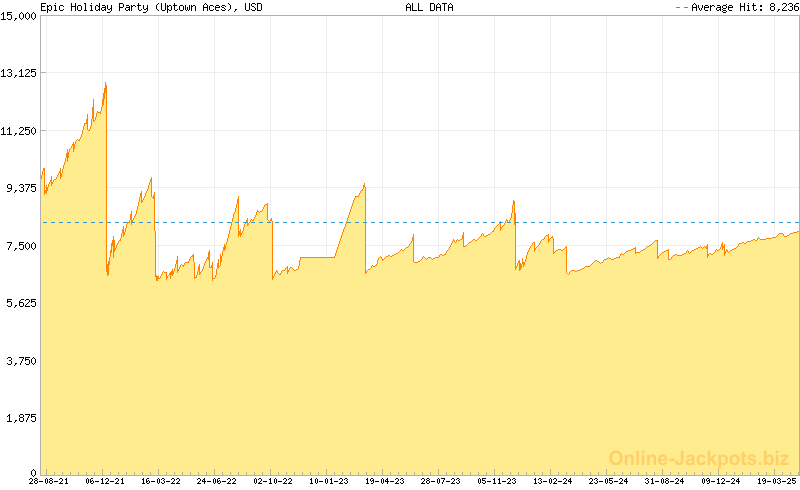Click the 15,000 y-axis value
This screenshot has width=800, height=490.
19,15
